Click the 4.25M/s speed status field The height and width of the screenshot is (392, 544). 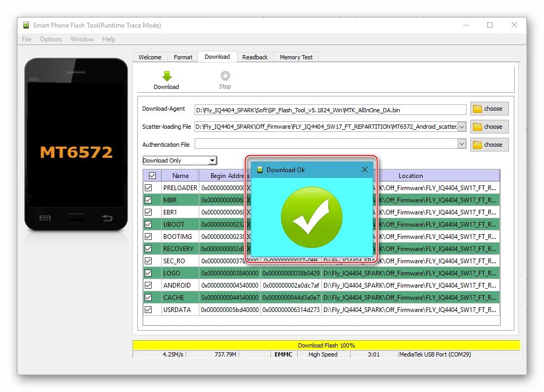(x=160, y=354)
